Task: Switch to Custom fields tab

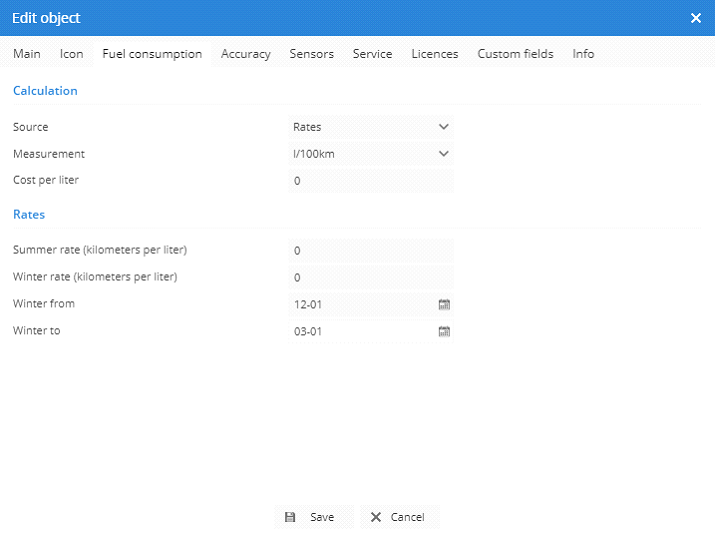Action: click(515, 54)
